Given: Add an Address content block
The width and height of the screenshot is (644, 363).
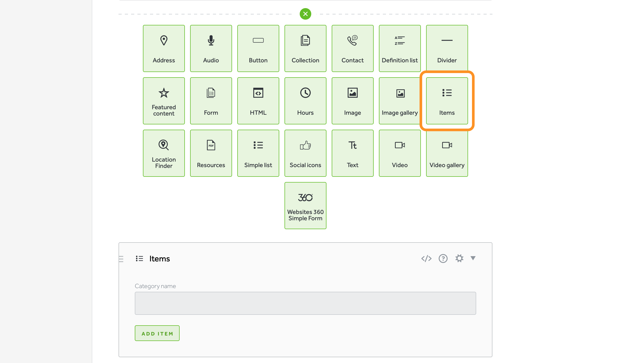Looking at the screenshot, I should point(164,48).
